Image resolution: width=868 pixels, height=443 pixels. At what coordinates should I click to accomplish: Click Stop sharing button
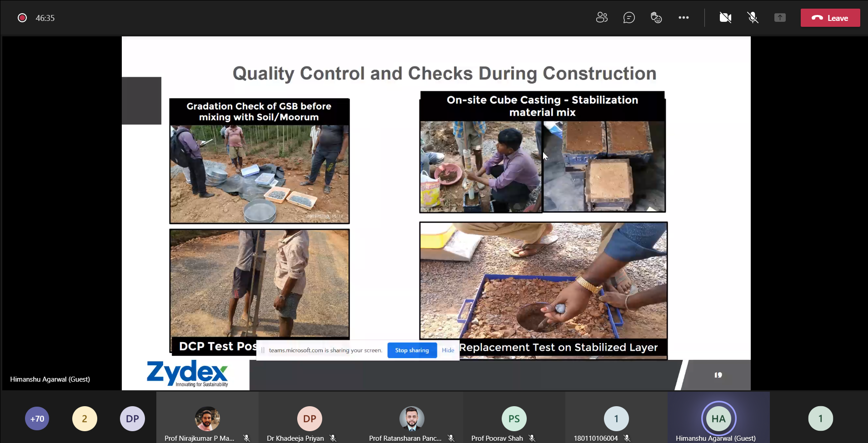click(x=412, y=350)
